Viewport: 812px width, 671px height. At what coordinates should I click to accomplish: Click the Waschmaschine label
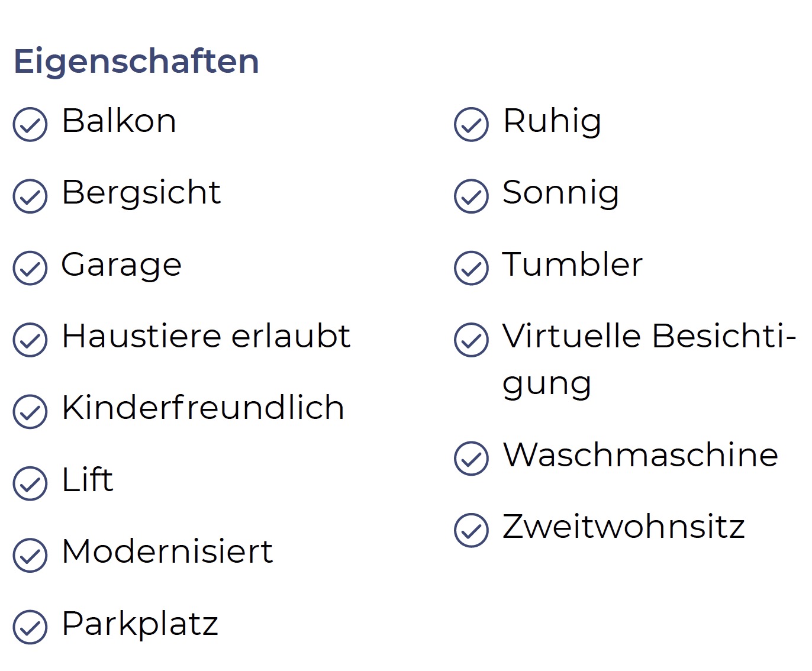[640, 455]
